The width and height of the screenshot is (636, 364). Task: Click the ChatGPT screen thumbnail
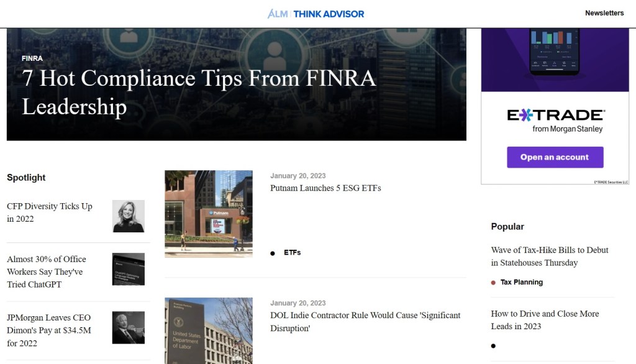[129, 269]
